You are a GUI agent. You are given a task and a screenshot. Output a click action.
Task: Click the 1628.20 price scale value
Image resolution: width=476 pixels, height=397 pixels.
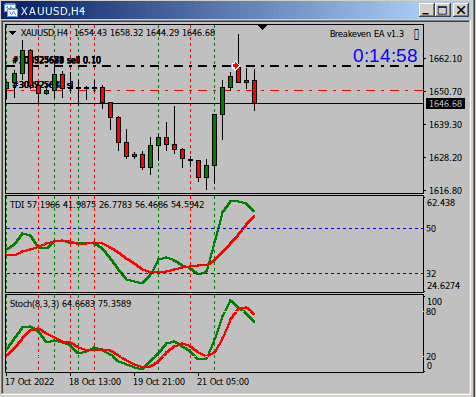(445, 157)
